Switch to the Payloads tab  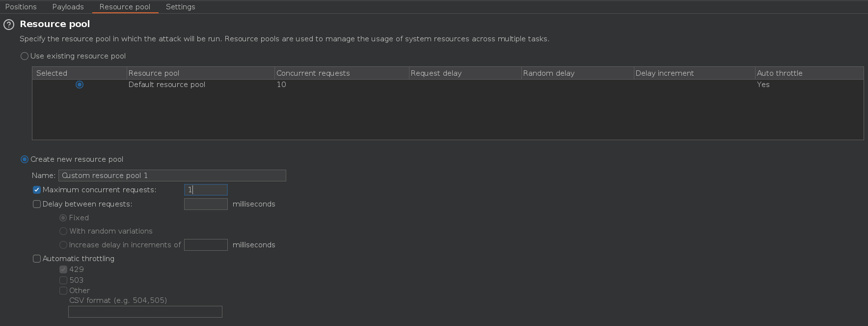pyautogui.click(x=68, y=7)
